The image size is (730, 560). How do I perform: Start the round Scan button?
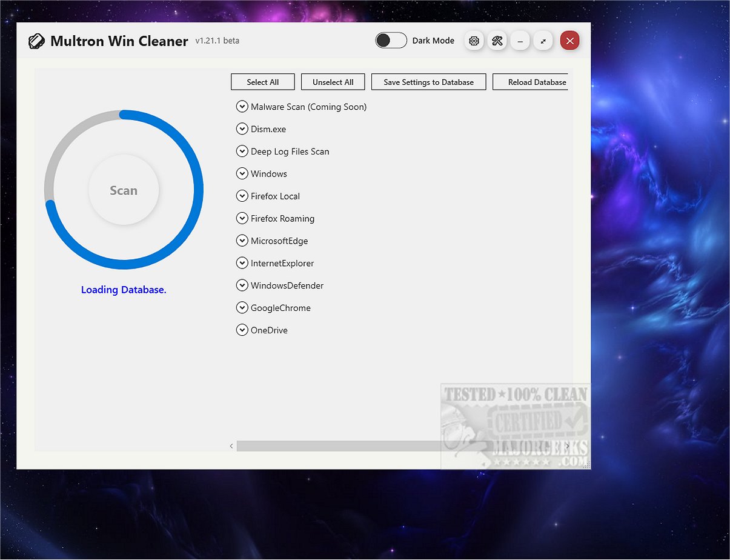[x=124, y=190]
